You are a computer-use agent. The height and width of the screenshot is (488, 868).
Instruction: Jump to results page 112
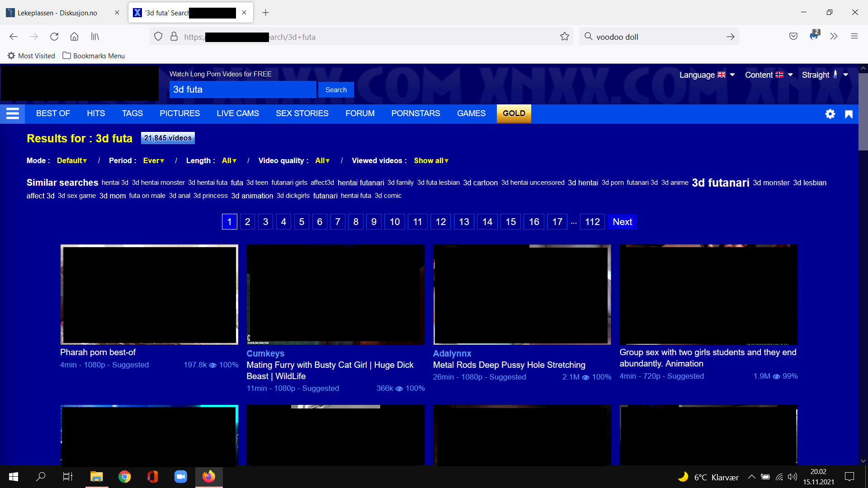point(592,222)
